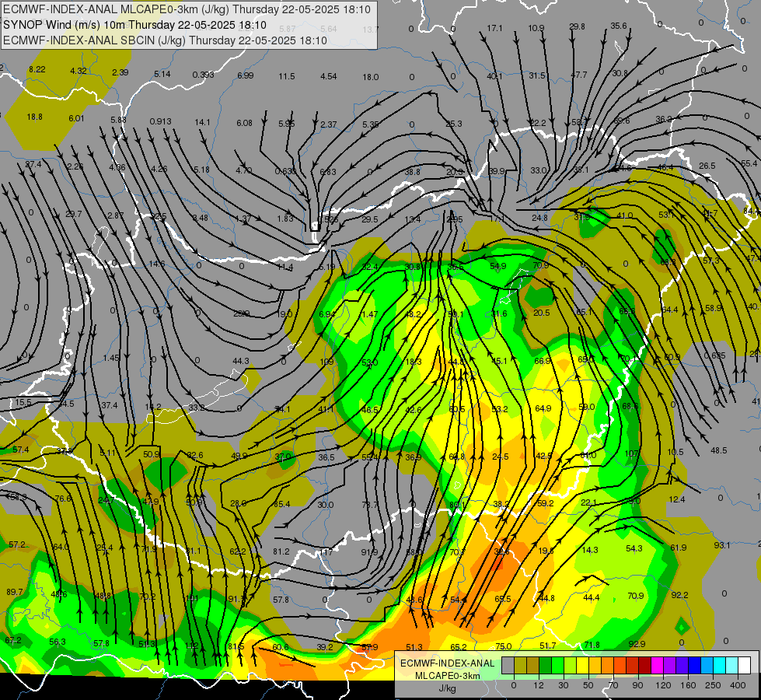Click the map value 73.7
Viewport: 761px width, 700px height.
coord(369,506)
